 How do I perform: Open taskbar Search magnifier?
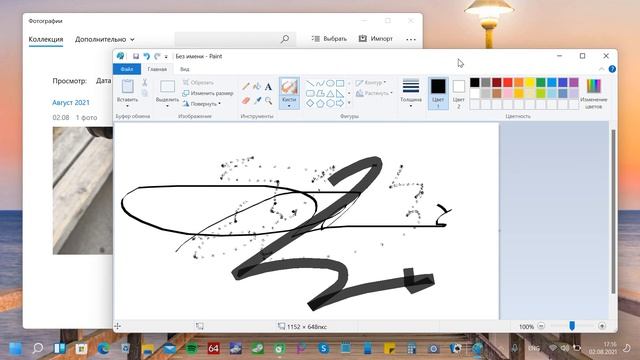click(x=38, y=348)
